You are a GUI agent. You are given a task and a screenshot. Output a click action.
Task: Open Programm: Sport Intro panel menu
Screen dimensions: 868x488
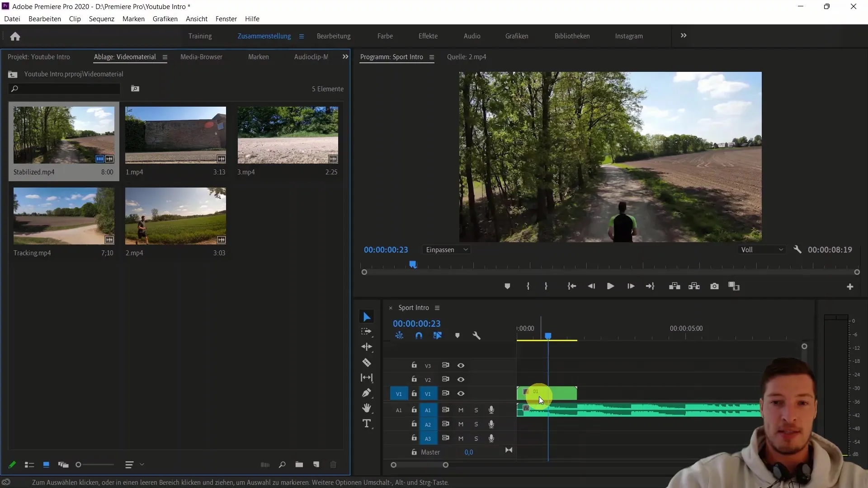[432, 57]
